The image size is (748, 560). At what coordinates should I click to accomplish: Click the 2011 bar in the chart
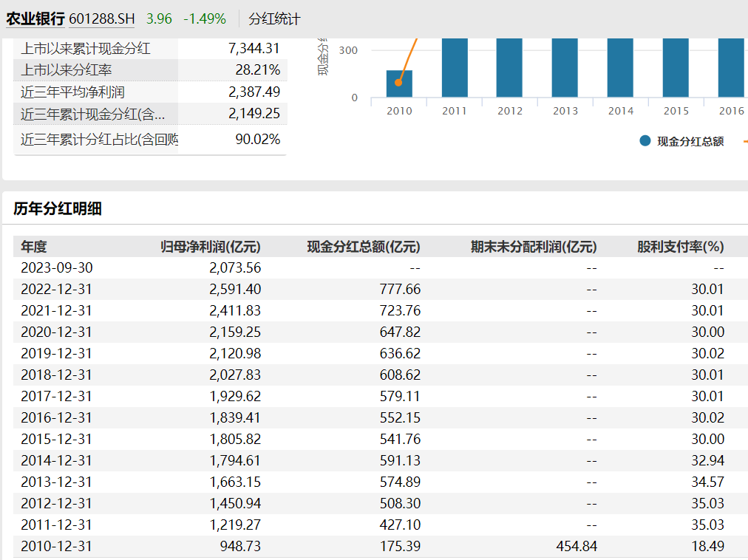coord(455,68)
